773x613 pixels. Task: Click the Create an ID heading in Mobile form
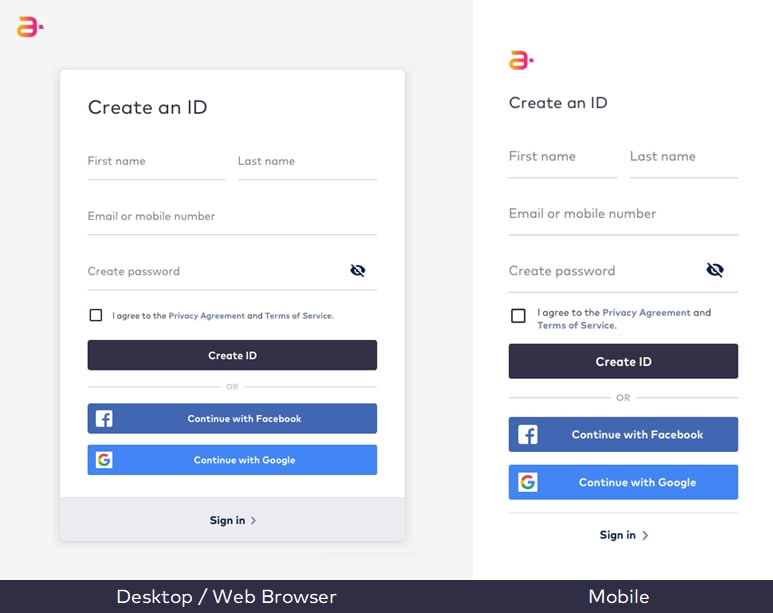558,103
